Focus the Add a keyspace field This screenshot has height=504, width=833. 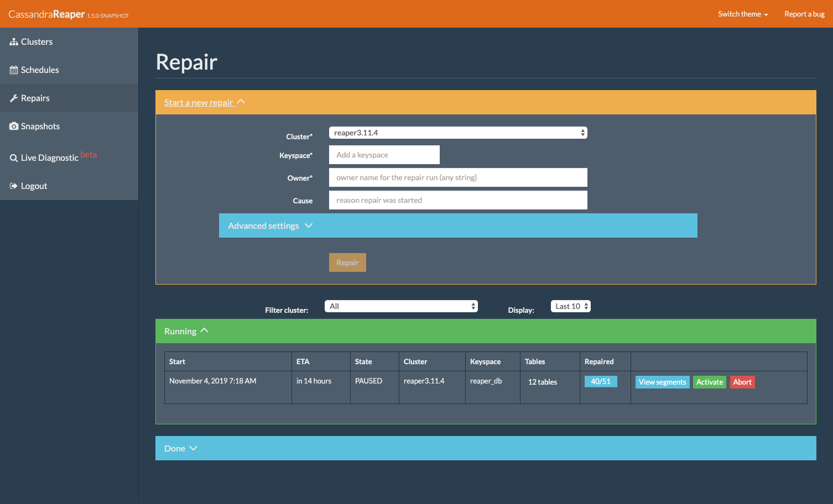384,155
